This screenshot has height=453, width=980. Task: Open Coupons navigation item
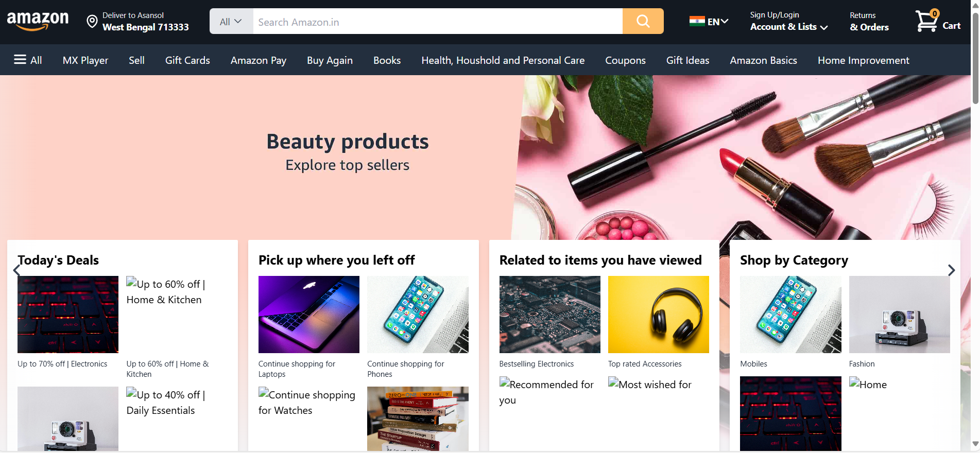(625, 60)
